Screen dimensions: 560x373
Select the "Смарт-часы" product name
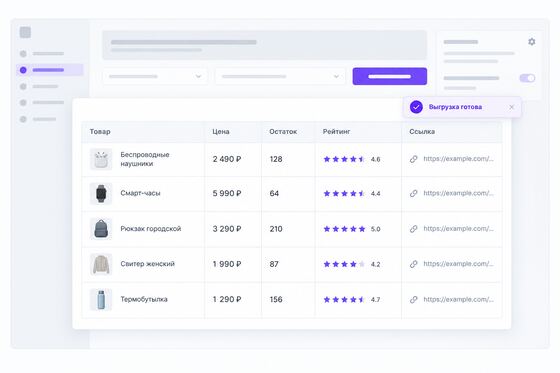(x=140, y=193)
